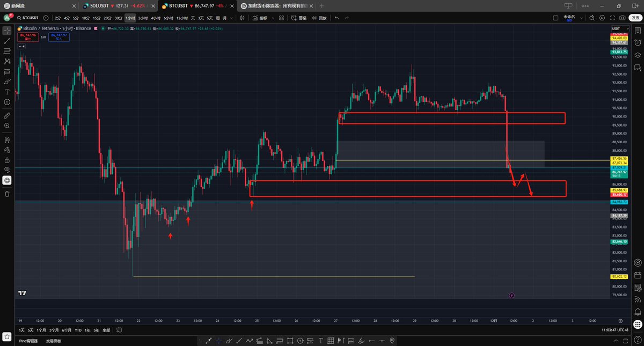Start bar replay with 回放

[319, 18]
